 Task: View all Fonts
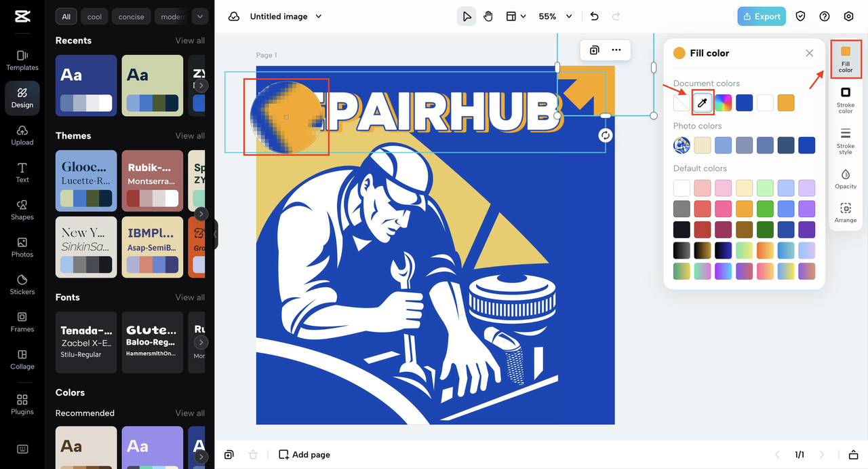[x=190, y=297]
